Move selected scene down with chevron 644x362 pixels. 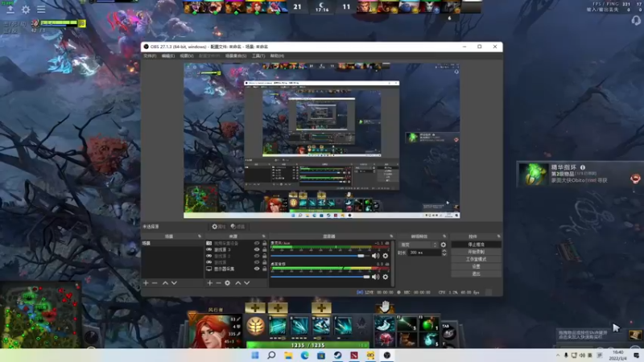tap(174, 283)
